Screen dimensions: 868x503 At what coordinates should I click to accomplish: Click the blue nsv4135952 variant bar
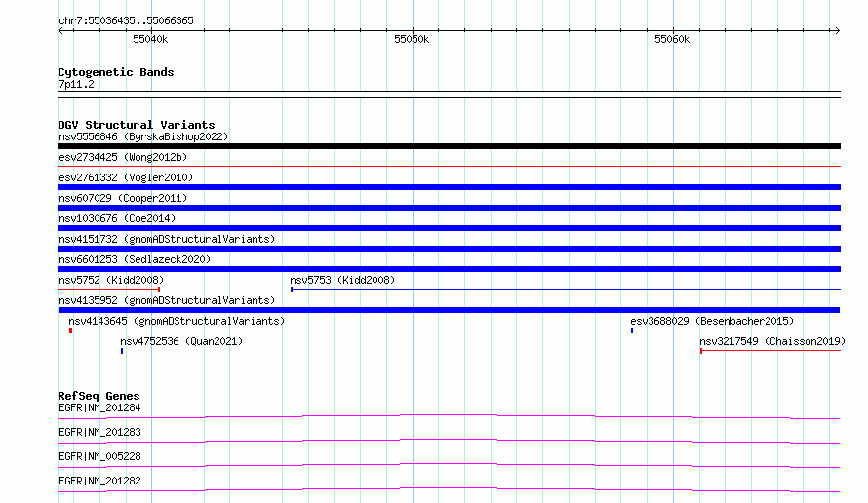449,310
